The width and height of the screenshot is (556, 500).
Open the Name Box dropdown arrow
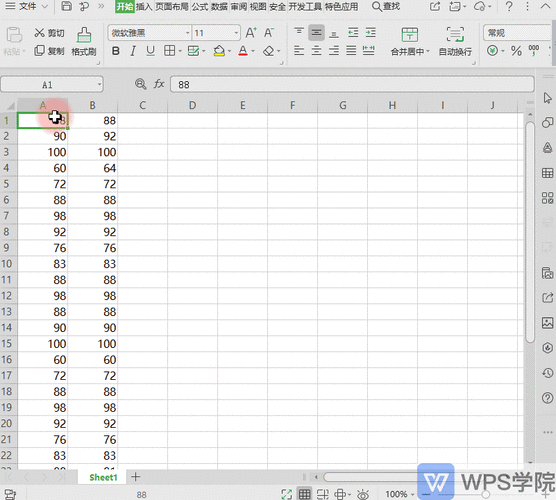99,85
